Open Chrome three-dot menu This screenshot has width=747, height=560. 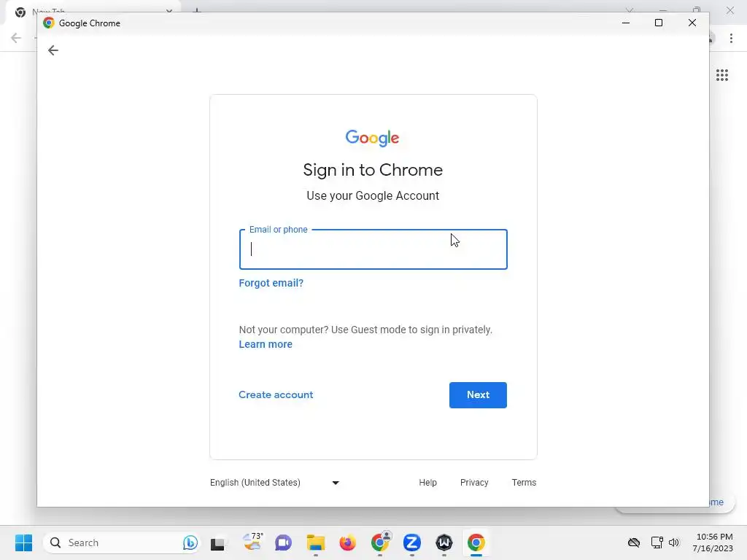tap(731, 38)
